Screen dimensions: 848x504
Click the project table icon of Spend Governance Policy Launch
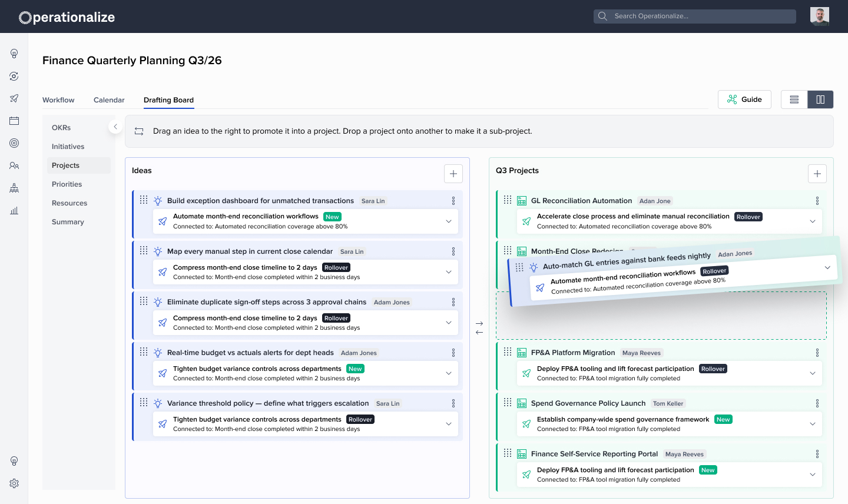pyautogui.click(x=522, y=403)
